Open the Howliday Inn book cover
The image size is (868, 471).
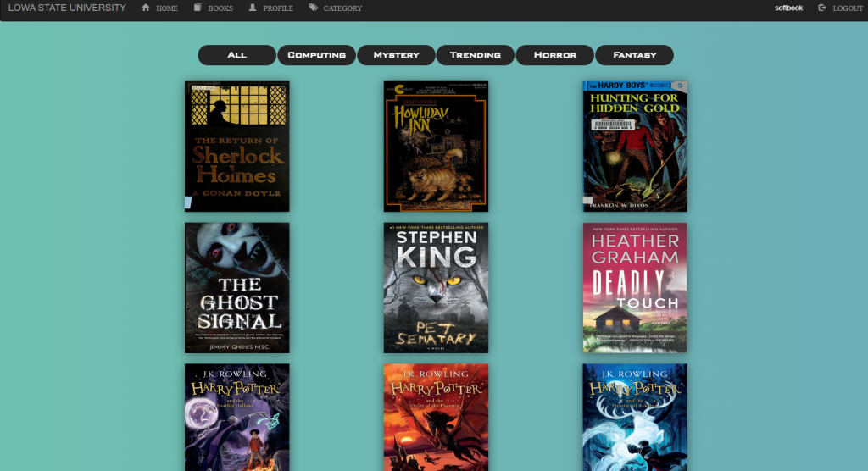(x=436, y=147)
